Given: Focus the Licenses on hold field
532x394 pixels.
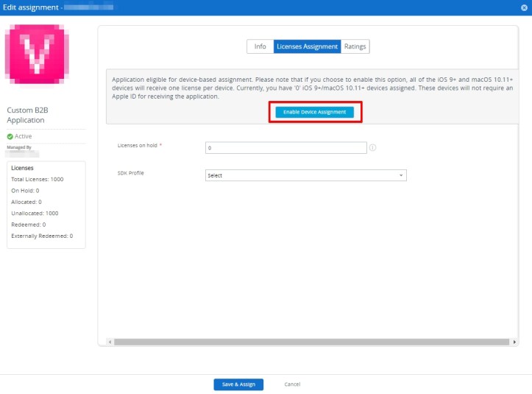Looking at the screenshot, I should click(286, 148).
